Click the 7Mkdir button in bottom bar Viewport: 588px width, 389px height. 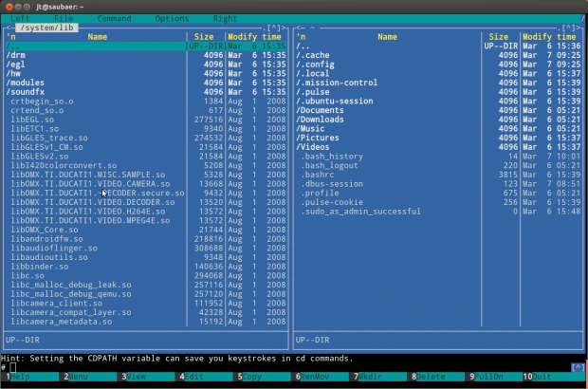[373, 377]
